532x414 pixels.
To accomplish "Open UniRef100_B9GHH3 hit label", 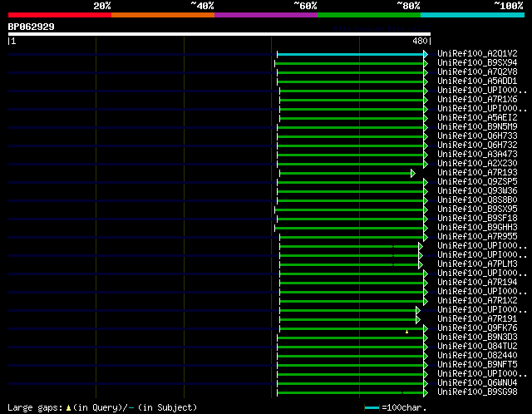I will (x=477, y=228).
